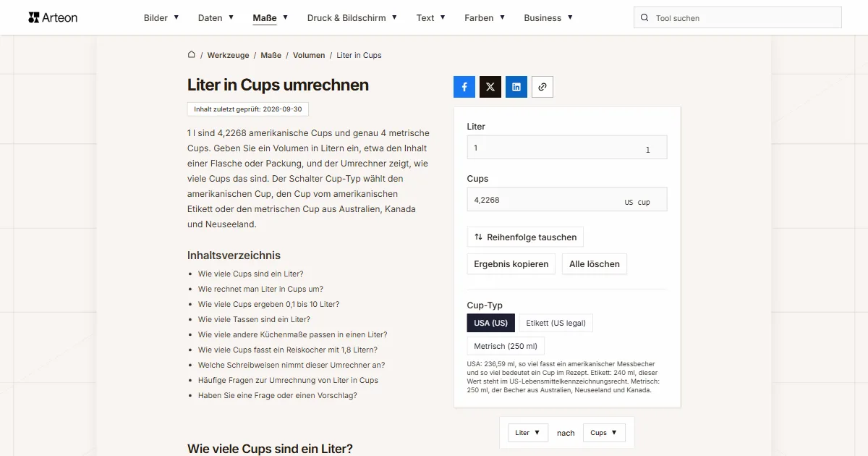Share the page on Facebook
Screen dimensions: 868x456
tap(464, 87)
